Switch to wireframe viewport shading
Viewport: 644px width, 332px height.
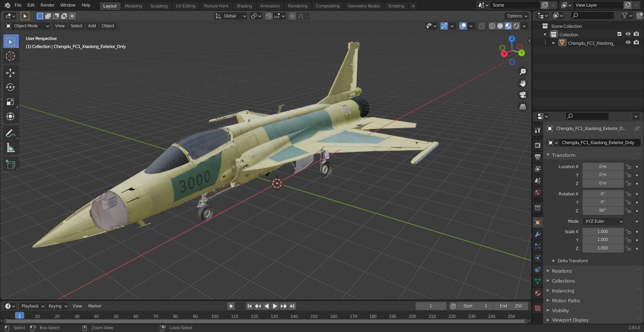coord(492,26)
